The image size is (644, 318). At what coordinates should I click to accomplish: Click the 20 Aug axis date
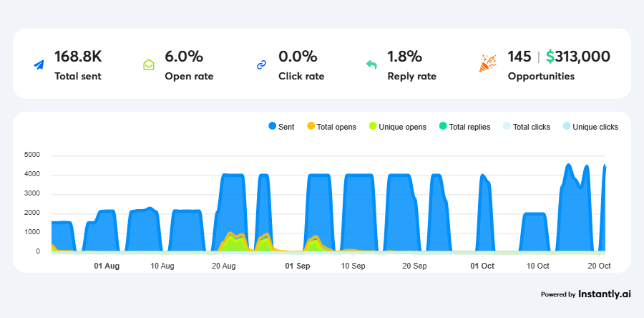(223, 266)
